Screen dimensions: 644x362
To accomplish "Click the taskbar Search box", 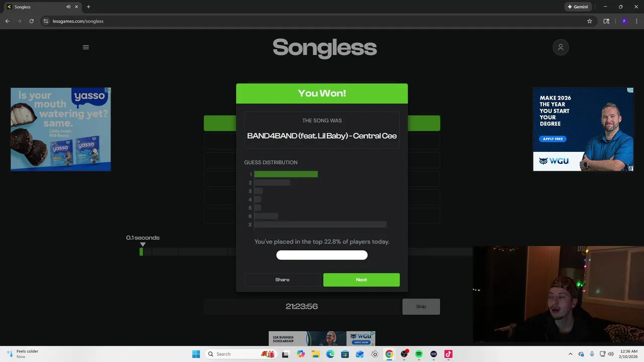I will [x=240, y=354].
